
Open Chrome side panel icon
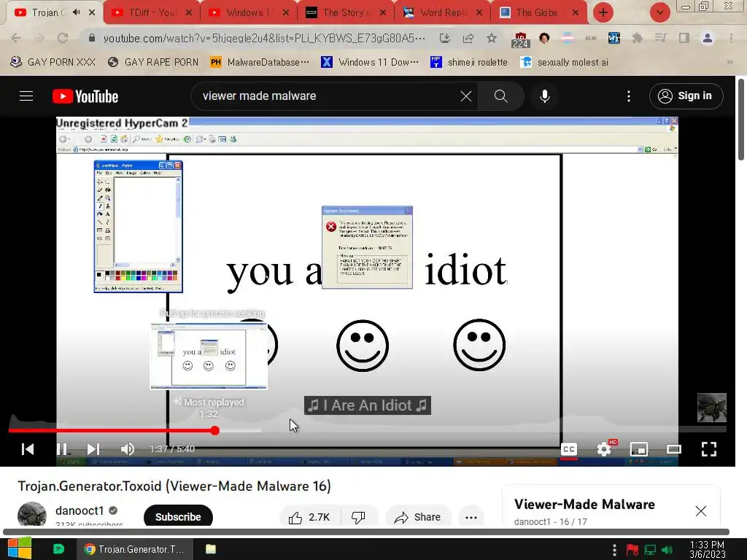684,38
